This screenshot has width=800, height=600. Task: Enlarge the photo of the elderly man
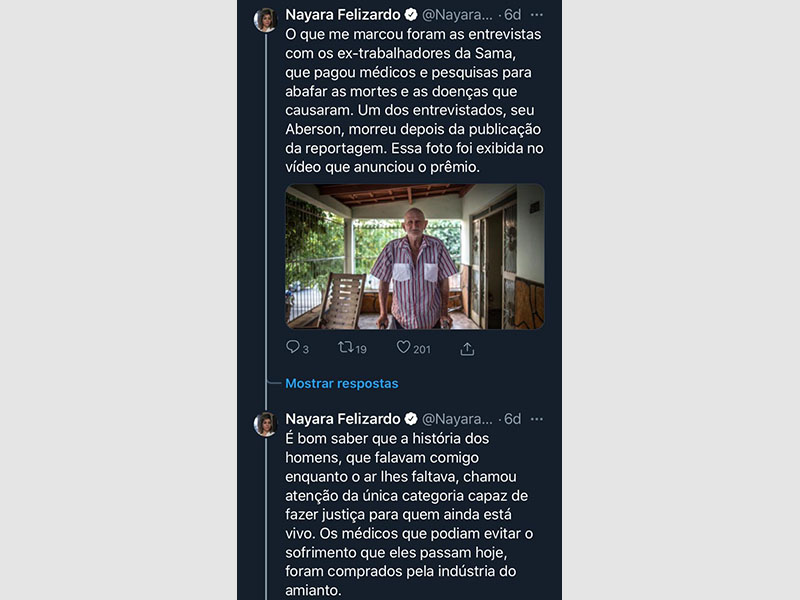coord(414,256)
